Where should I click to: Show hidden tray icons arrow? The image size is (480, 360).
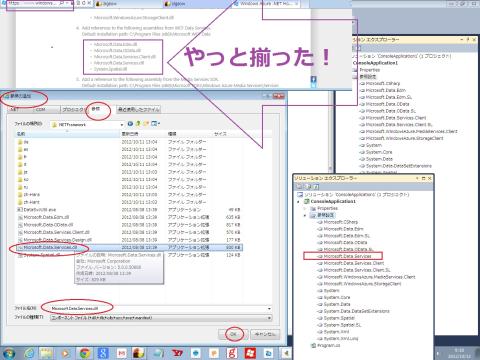(x=439, y=353)
